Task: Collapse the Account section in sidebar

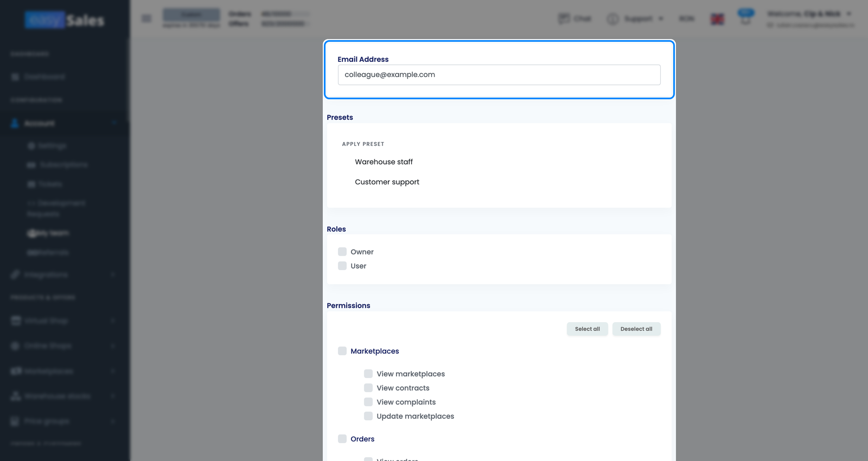Action: click(x=65, y=124)
